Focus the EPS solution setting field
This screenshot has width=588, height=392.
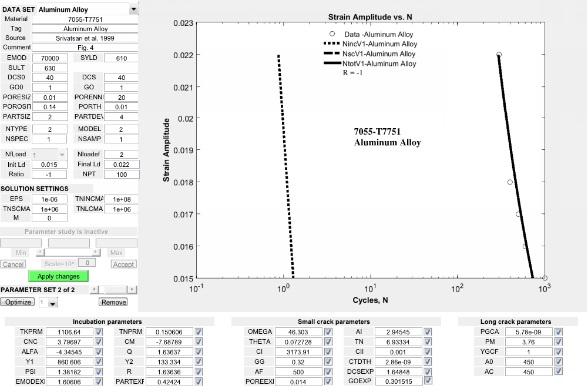tap(49, 199)
